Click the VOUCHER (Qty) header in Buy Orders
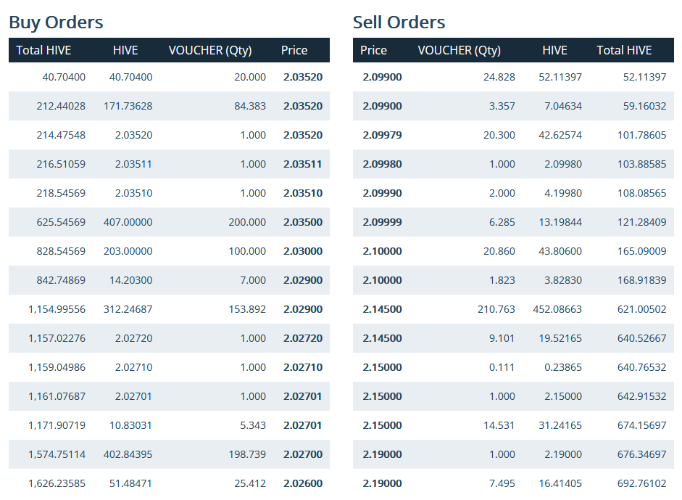Image resolution: width=682 pixels, height=500 pixels. click(210, 50)
